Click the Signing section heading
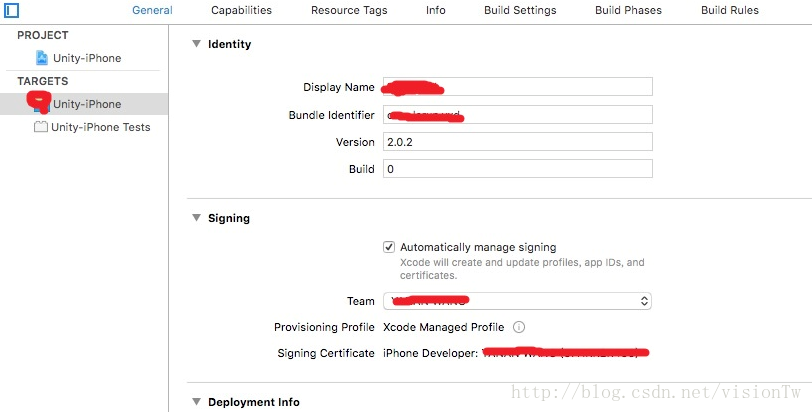812x412 pixels. coord(229,218)
